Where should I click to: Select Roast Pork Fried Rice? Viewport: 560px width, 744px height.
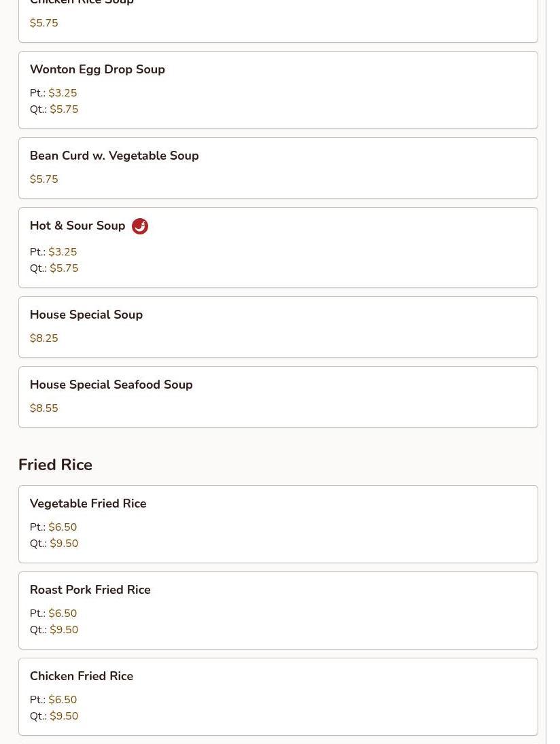pos(90,590)
